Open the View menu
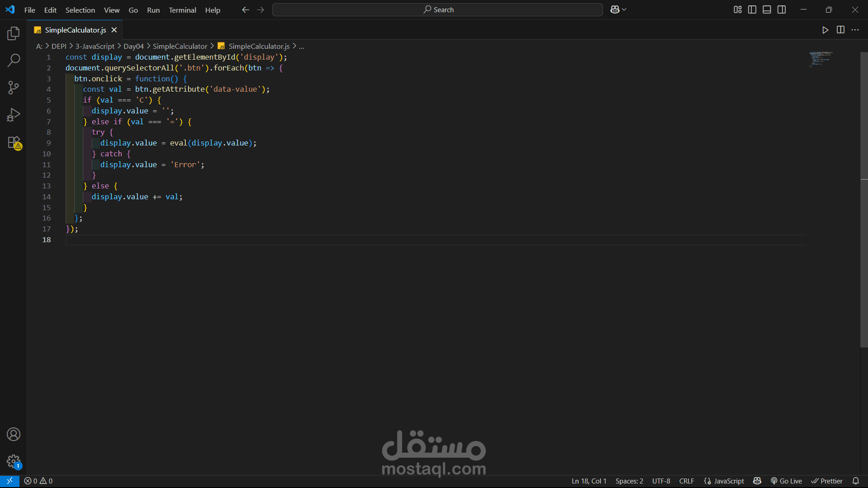Screen dimensions: 868x488 tap(112, 10)
